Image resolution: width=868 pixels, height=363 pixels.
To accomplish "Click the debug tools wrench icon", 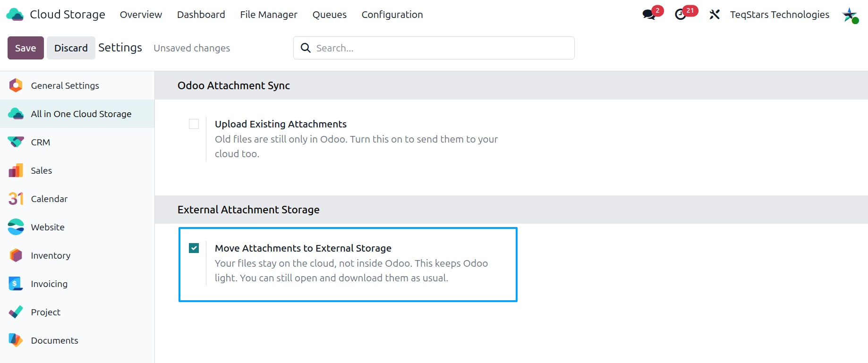I will click(715, 15).
